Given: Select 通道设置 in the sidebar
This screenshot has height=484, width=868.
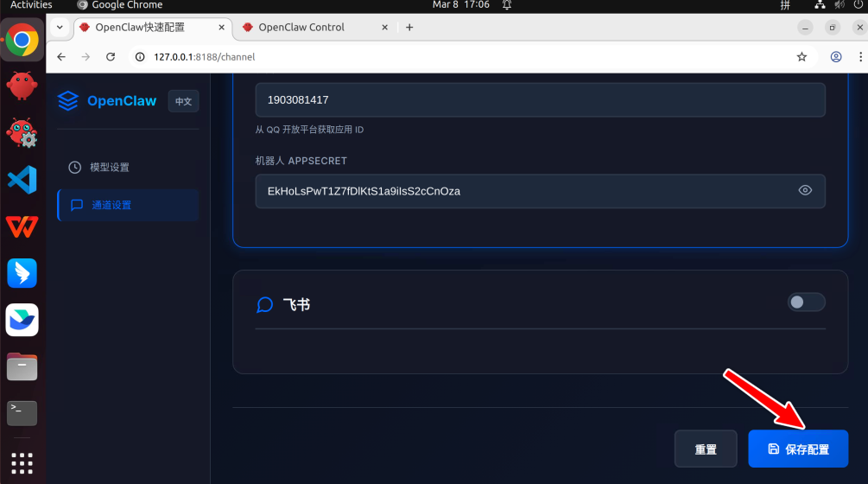Looking at the screenshot, I should click(111, 205).
